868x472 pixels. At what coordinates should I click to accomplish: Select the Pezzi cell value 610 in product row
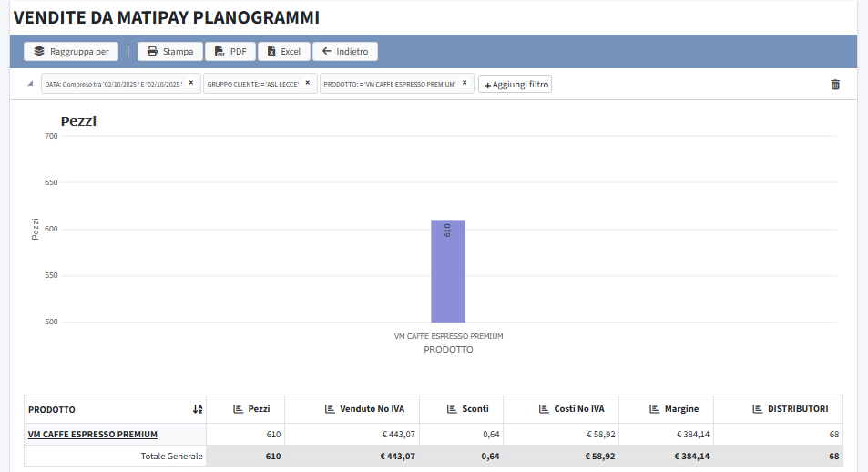[x=245, y=435]
